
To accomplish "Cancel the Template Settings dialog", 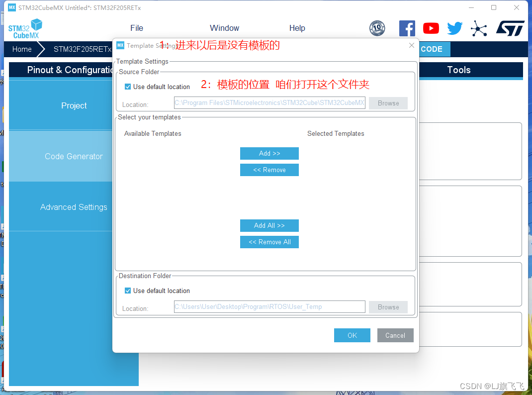I will tap(395, 335).
